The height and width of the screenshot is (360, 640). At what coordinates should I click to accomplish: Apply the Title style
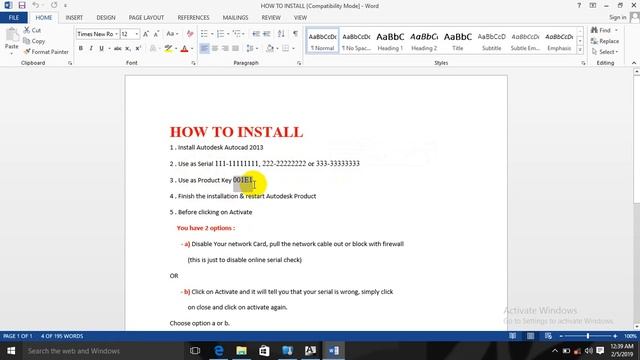(x=458, y=41)
